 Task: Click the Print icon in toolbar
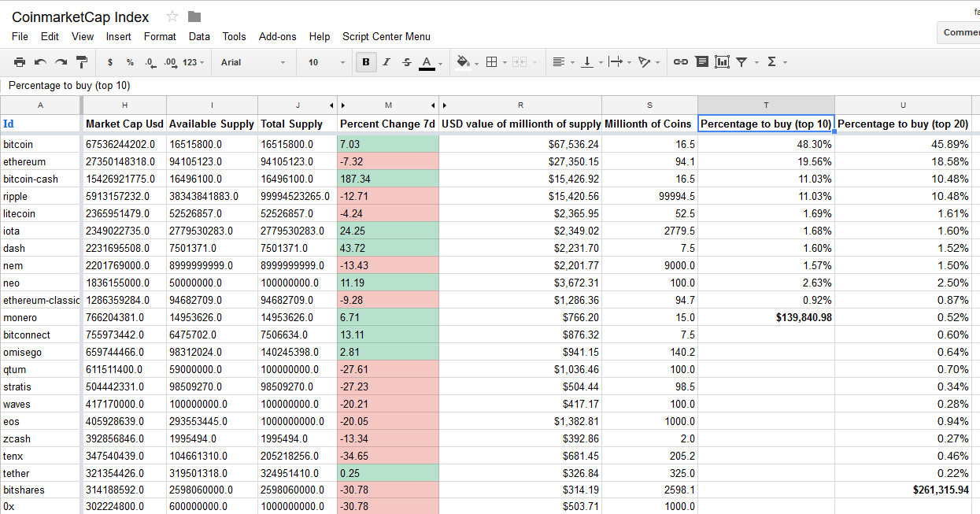point(20,62)
